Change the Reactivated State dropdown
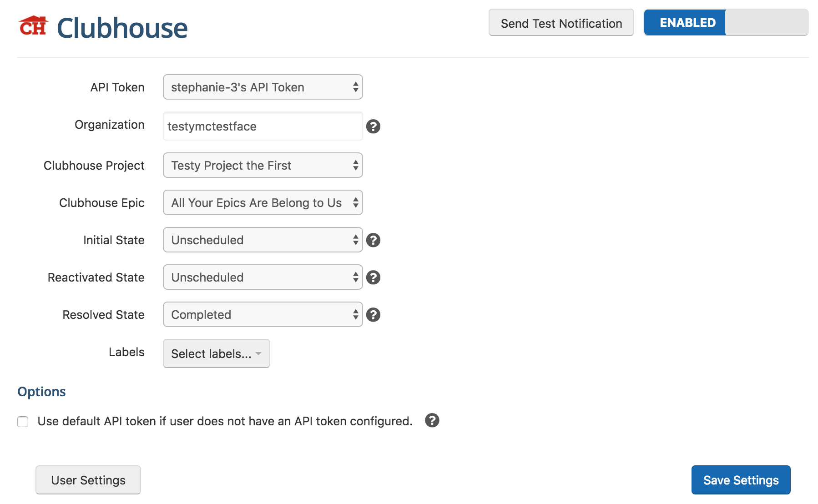818x504 pixels. pos(263,277)
